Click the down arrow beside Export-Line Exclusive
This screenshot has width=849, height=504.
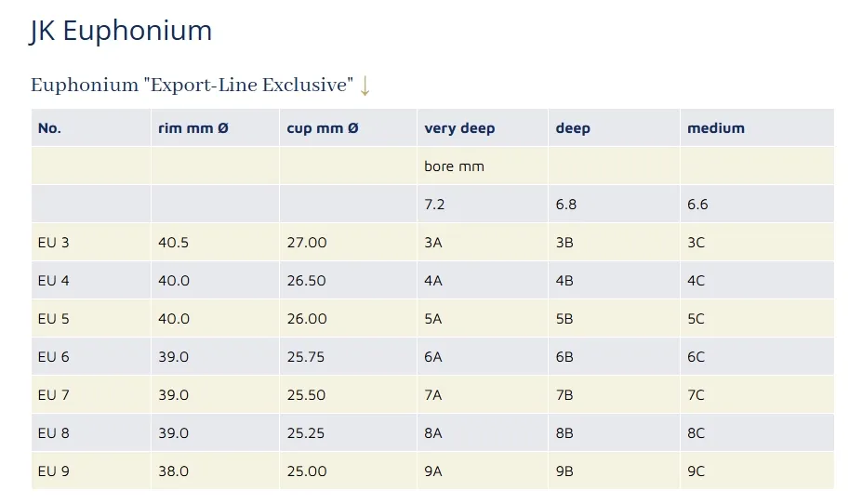(365, 86)
